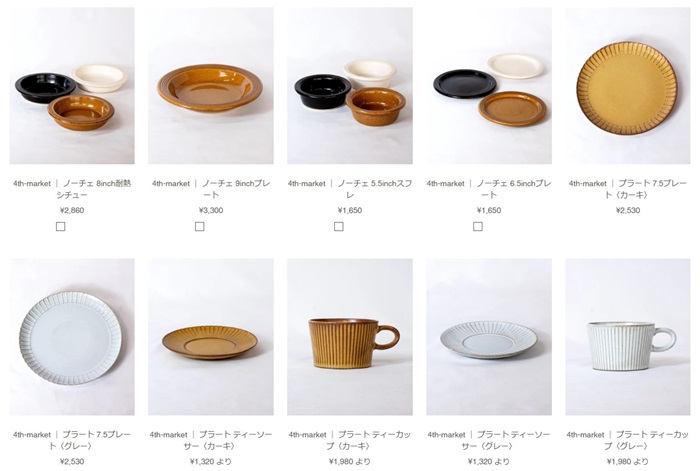This screenshot has width=700, height=471.
Task: Open the khaki 7.5 plate image
Action: point(628,86)
